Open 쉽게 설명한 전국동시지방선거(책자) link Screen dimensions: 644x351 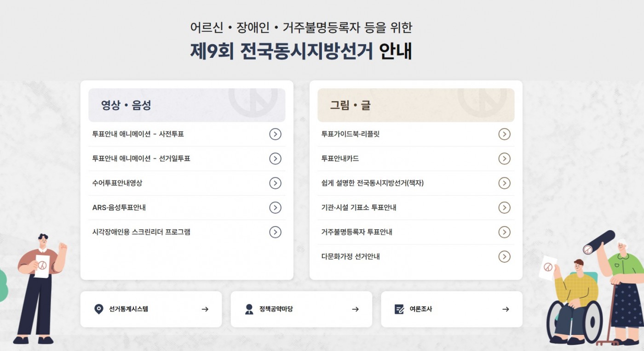416,183
